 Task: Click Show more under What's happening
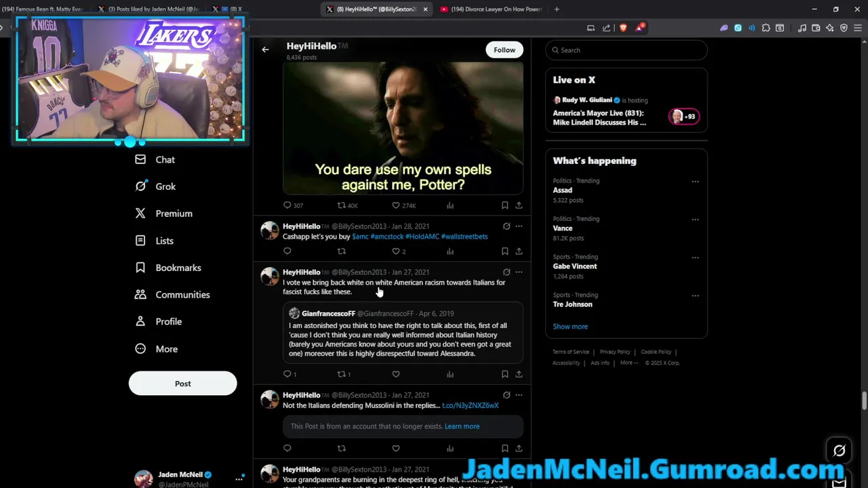click(570, 327)
